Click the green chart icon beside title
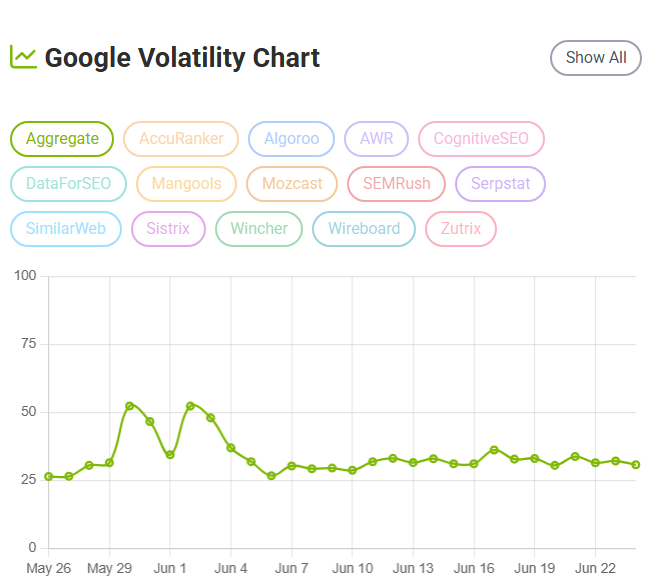The width and height of the screenshot is (661, 587). coord(24,57)
